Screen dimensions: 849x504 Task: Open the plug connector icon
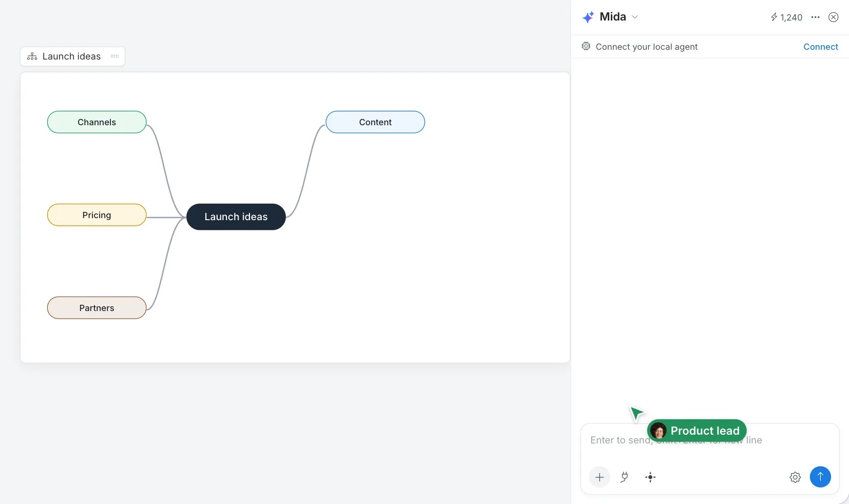click(624, 477)
